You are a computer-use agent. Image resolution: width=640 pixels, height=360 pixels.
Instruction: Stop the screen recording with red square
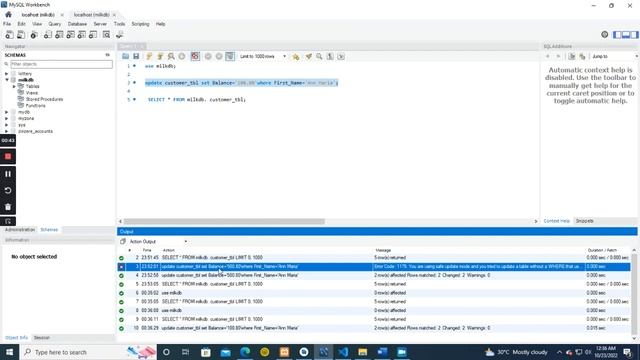[x=8, y=157]
